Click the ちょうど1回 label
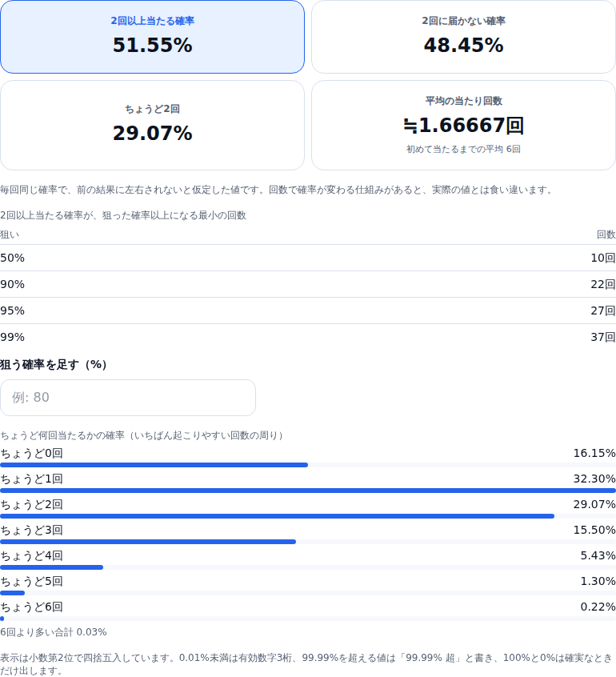The height and width of the screenshot is (677, 616). pyautogui.click(x=31, y=479)
